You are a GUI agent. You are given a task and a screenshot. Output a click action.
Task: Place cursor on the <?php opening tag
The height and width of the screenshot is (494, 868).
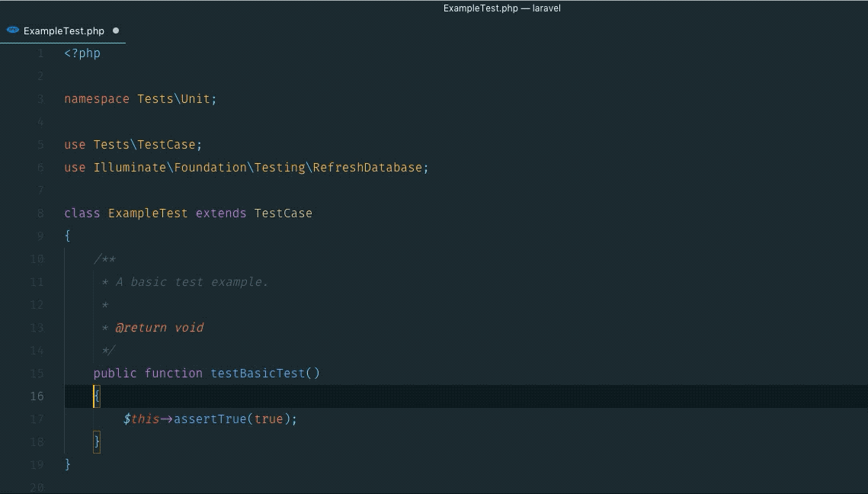pyautogui.click(x=82, y=53)
